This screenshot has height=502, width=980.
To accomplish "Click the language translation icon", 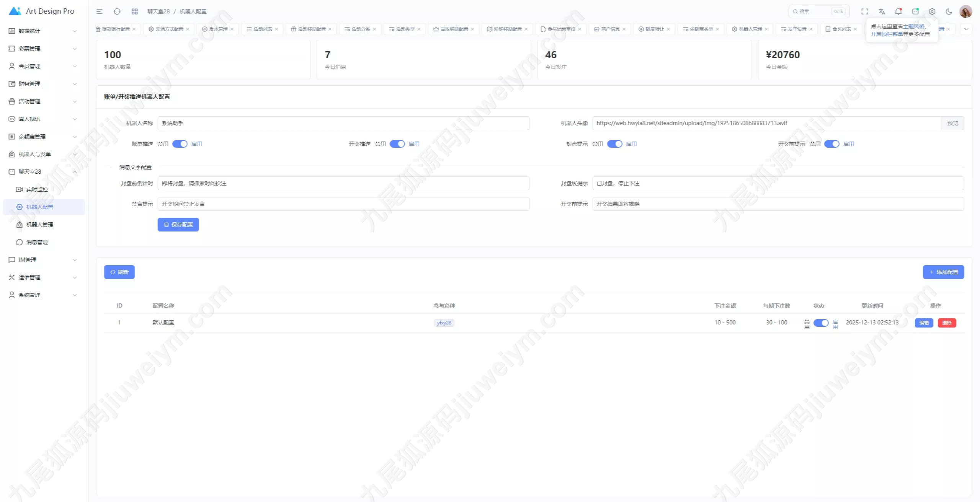I will pos(882,11).
